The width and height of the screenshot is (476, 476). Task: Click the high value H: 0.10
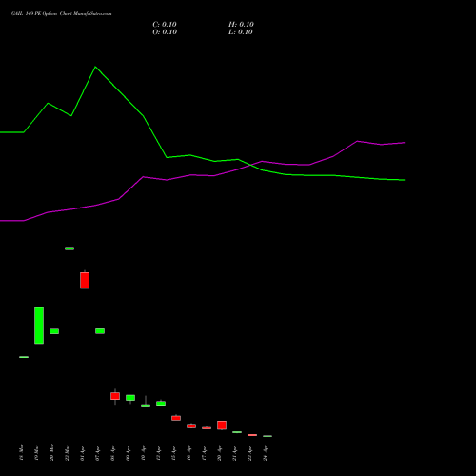(241, 25)
